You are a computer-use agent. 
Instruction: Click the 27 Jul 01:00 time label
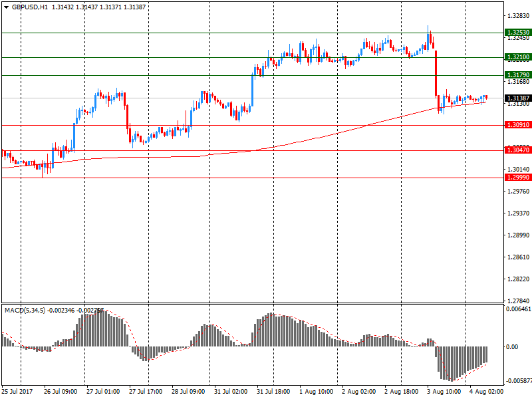pos(103,391)
